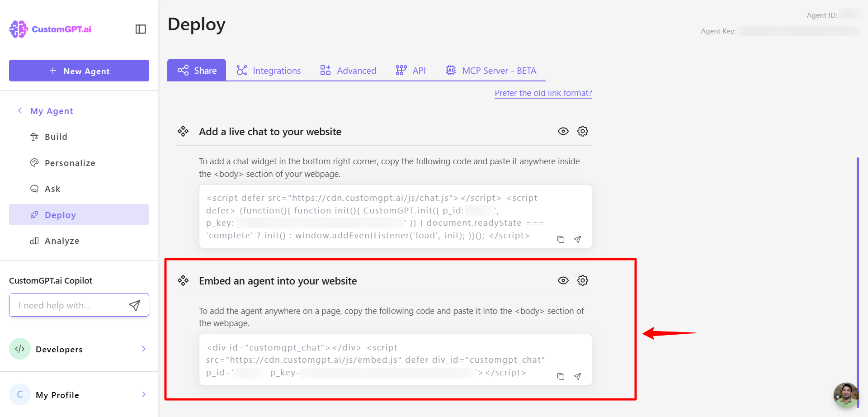Switch to the API tab

[x=410, y=71]
